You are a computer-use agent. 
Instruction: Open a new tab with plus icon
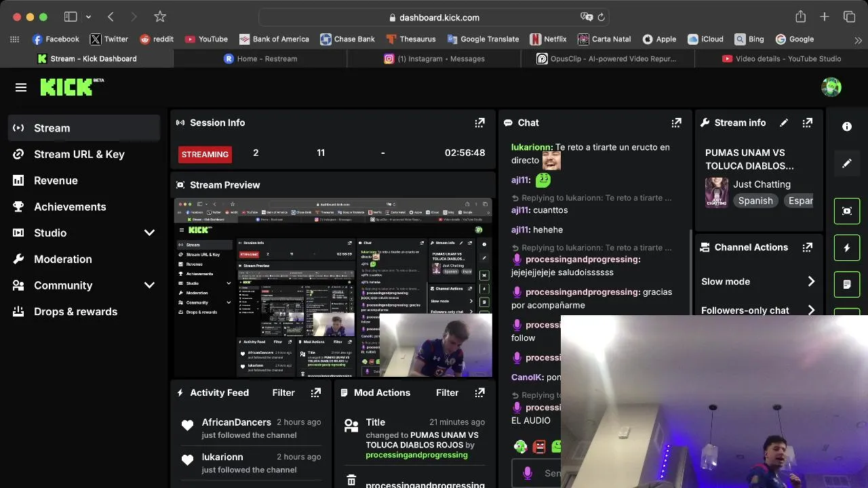point(825,17)
